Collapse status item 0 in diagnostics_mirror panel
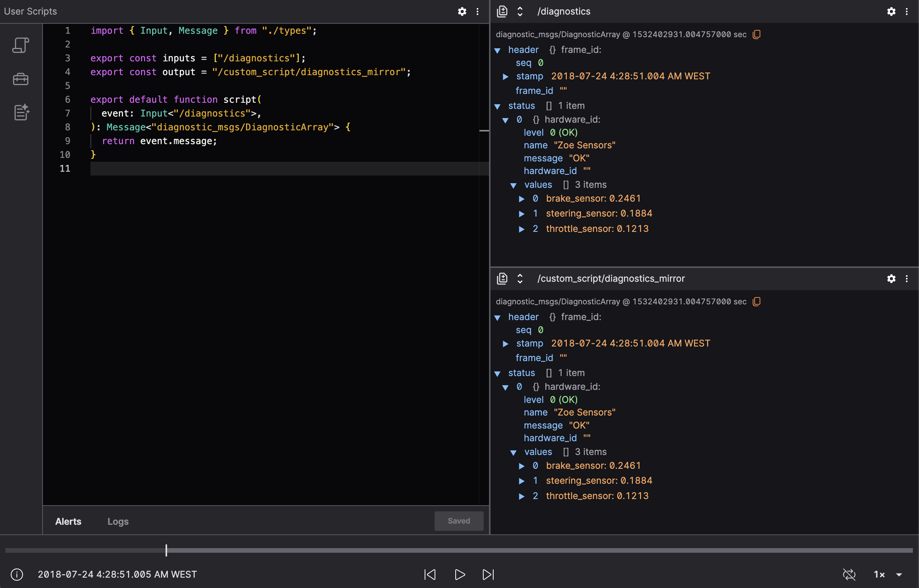The height and width of the screenshot is (588, 919). click(505, 388)
